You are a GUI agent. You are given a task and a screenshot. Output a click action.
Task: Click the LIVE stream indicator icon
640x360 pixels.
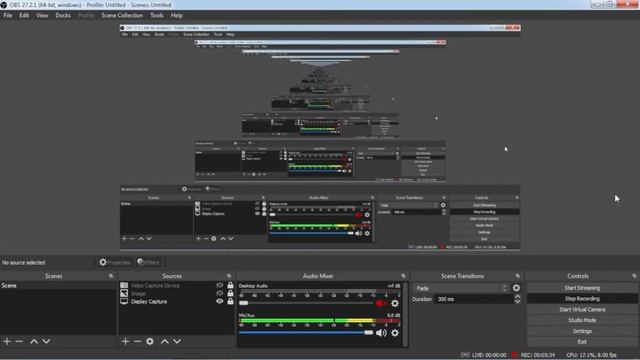465,355
